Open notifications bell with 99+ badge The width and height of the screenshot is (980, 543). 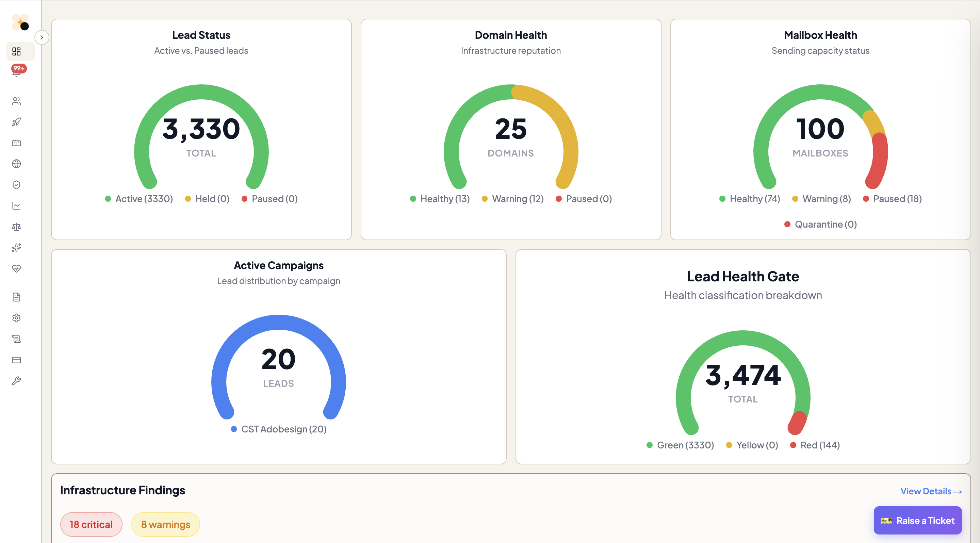16,72
